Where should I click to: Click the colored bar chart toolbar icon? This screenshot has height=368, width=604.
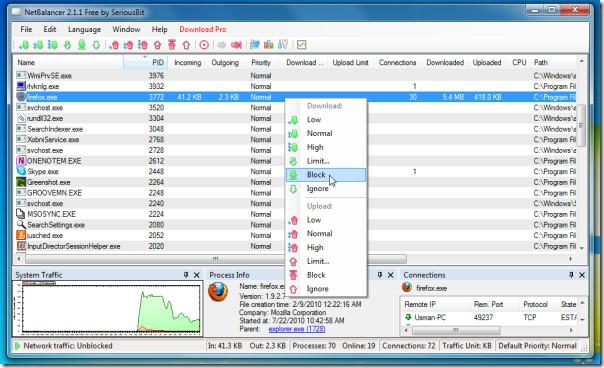[268, 45]
